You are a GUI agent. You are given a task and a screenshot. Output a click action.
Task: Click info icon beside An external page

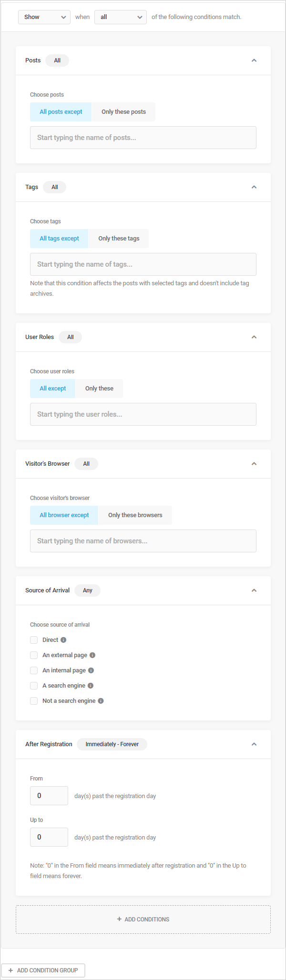(92, 655)
